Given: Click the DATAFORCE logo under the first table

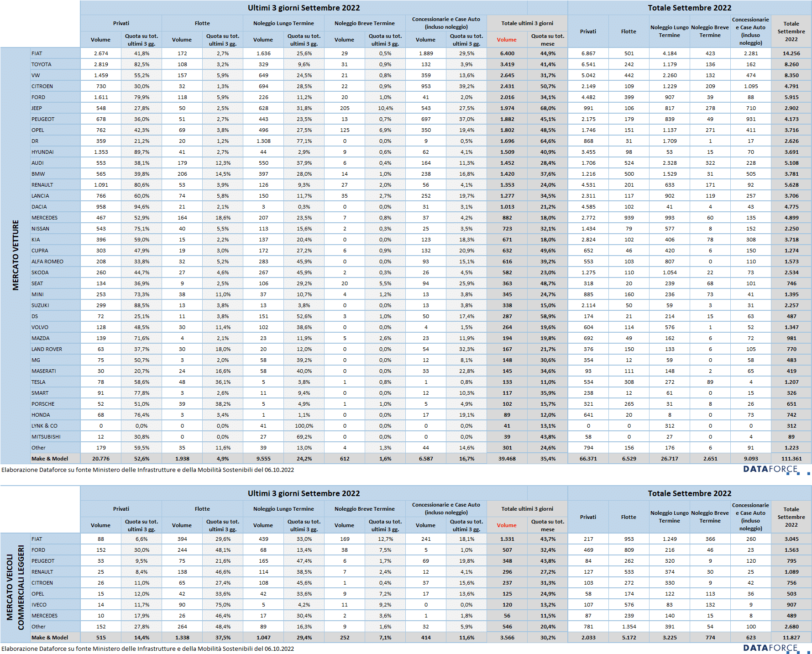Looking at the screenshot, I should tap(776, 470).
